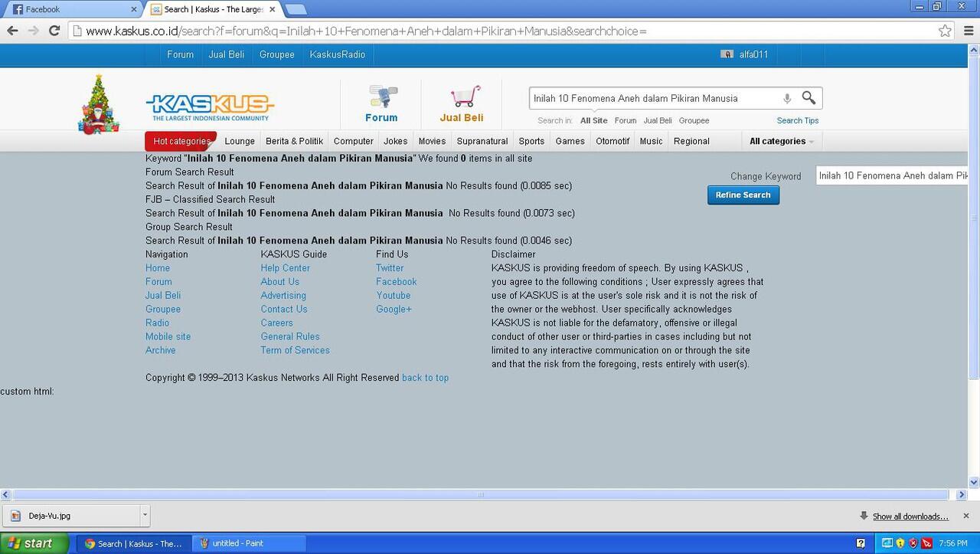980x554 pixels.
Task: Click the red shield tray icon
Action: tap(913, 543)
